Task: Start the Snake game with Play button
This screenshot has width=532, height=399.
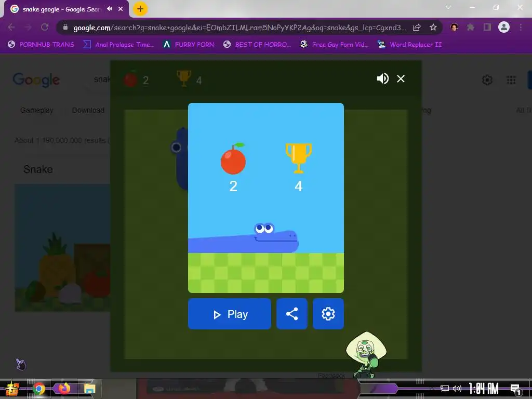Action: (229, 314)
